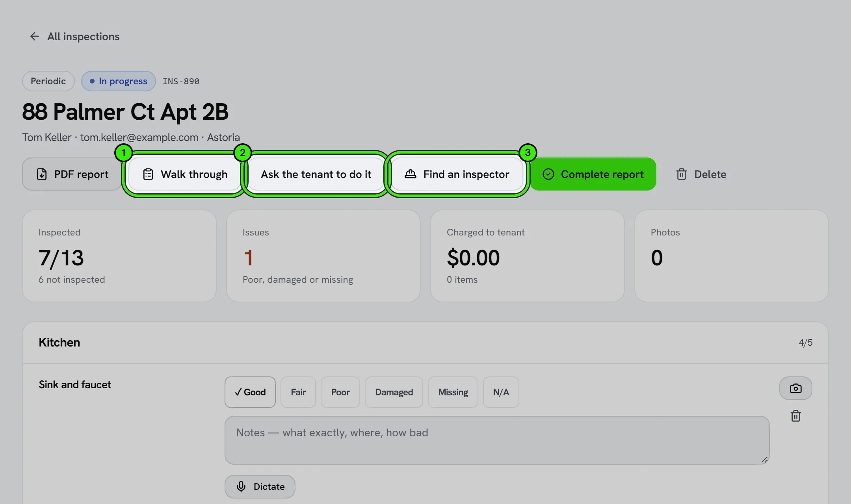This screenshot has width=851, height=504.
Task: Click the hard hat icon on Find an inspector
Action: coord(411,174)
